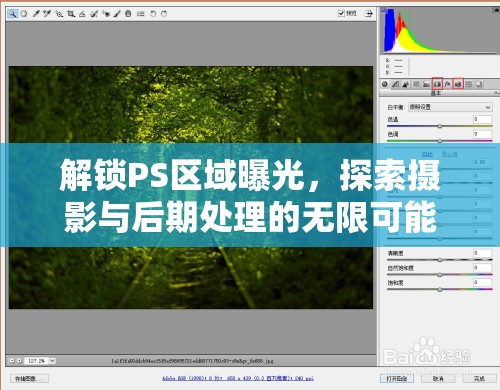
Task: Open the Basic panel tab
Action: tap(385, 84)
